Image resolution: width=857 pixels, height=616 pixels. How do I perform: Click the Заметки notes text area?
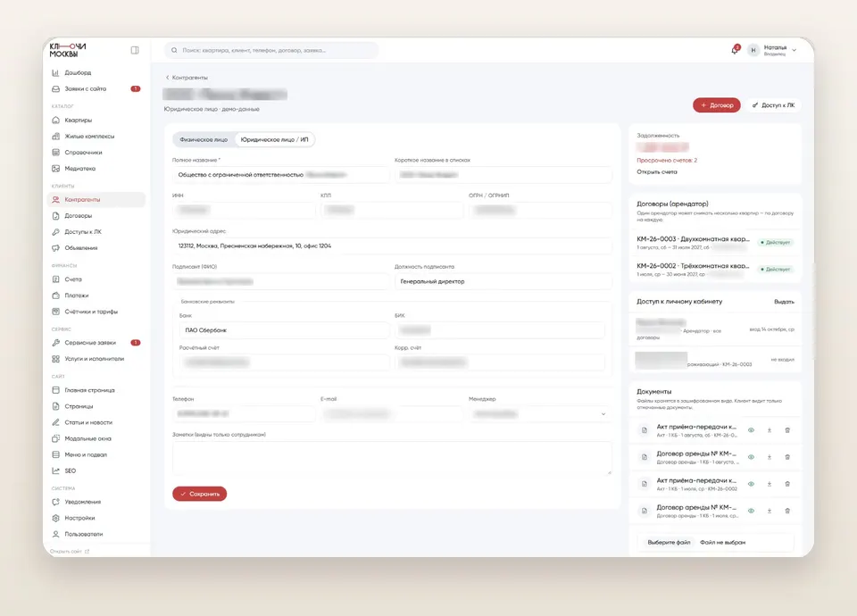[x=392, y=458]
